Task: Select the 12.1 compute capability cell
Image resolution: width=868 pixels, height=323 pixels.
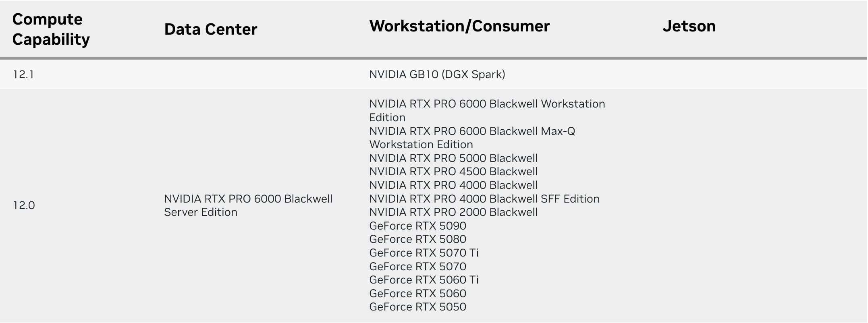Action: pyautogui.click(x=23, y=75)
